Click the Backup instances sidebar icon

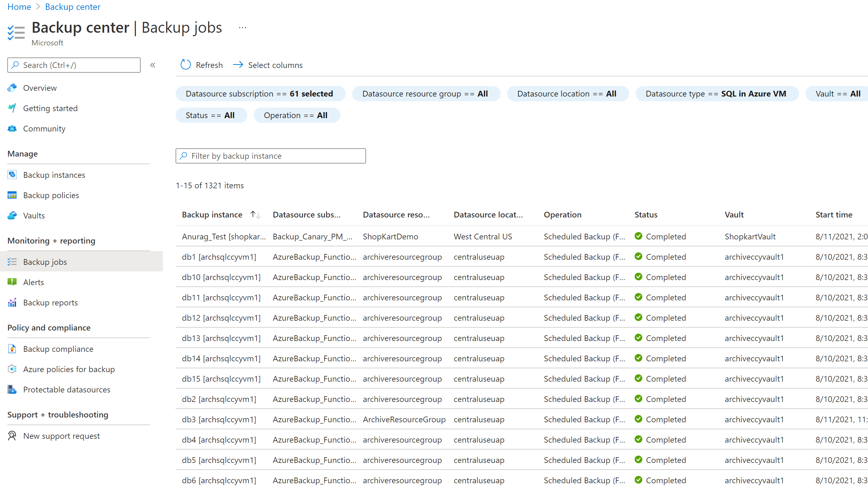click(12, 175)
